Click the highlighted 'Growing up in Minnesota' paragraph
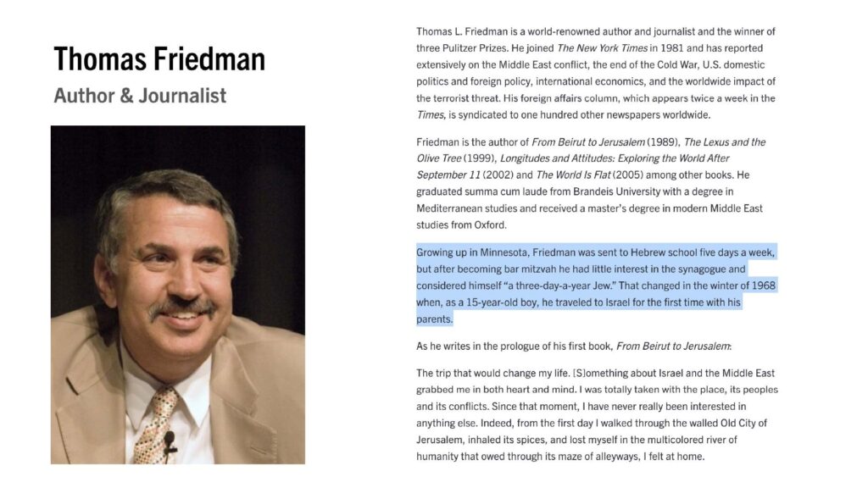Screen dimensions: 868x488 (597, 286)
